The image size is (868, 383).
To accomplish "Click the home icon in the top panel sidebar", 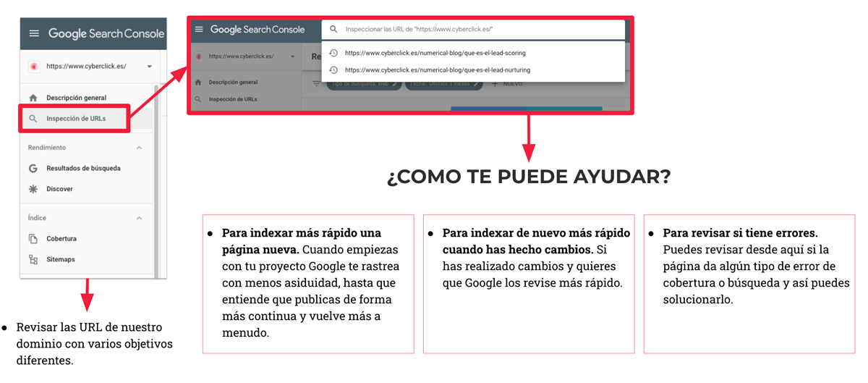I will pos(198,83).
